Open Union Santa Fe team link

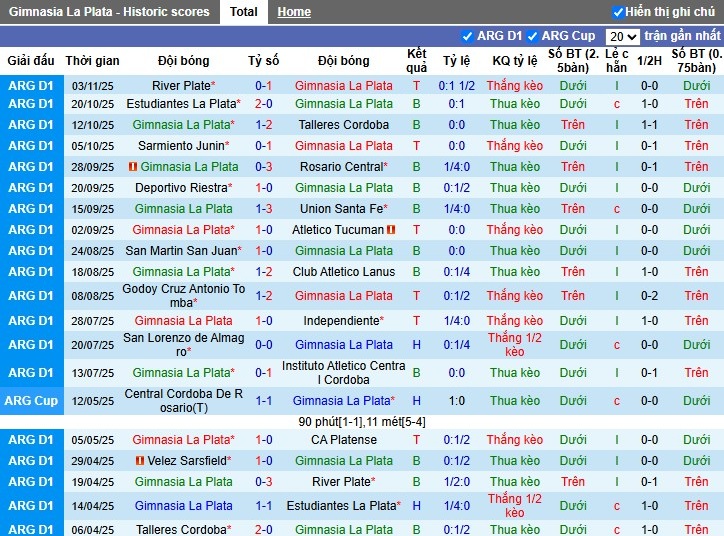[x=342, y=209]
